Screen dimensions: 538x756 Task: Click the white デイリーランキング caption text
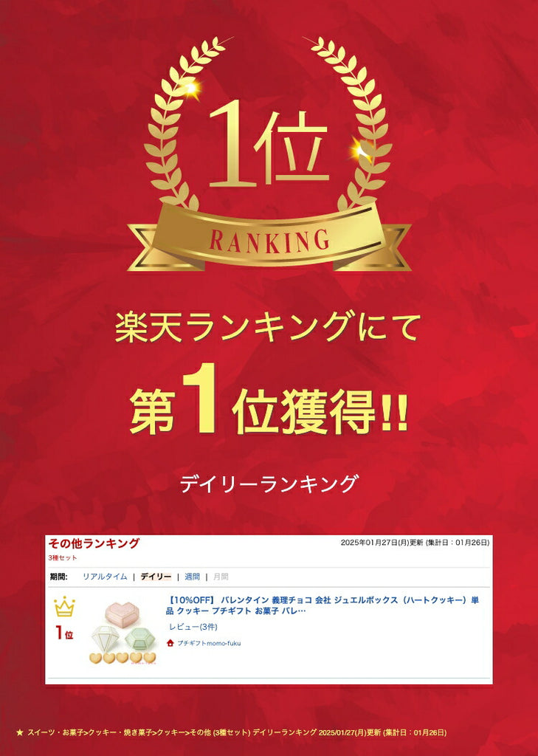(x=269, y=484)
